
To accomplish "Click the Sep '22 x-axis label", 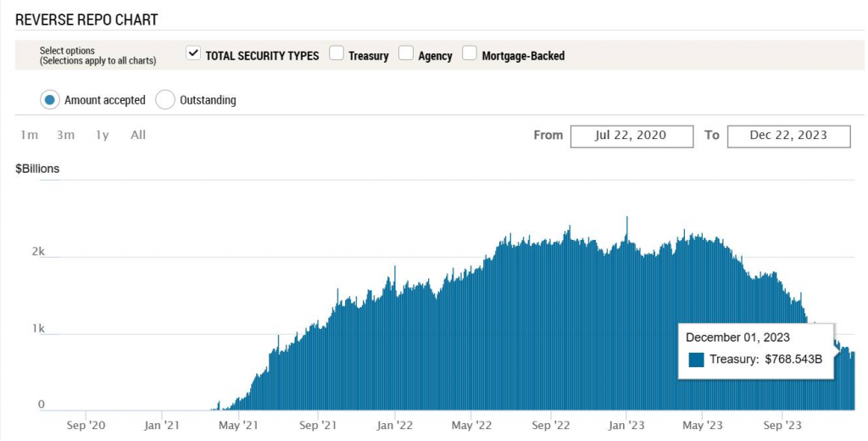I will pos(552,424).
